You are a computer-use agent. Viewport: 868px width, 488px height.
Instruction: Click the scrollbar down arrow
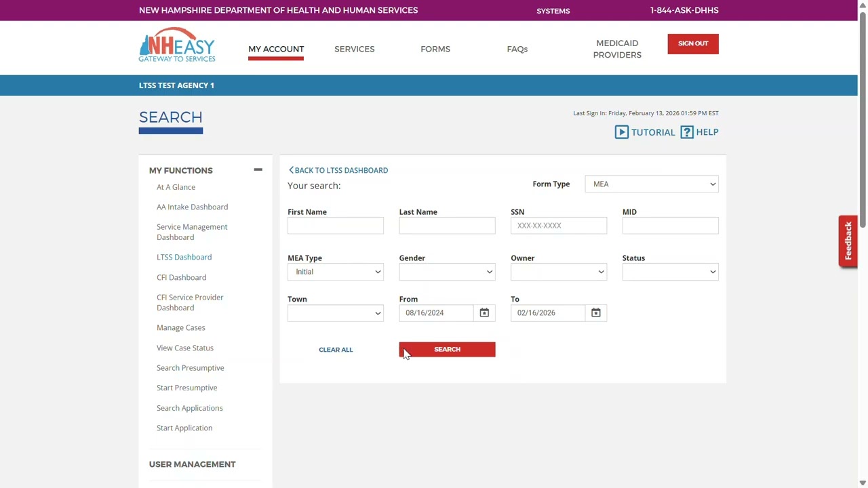tap(863, 483)
